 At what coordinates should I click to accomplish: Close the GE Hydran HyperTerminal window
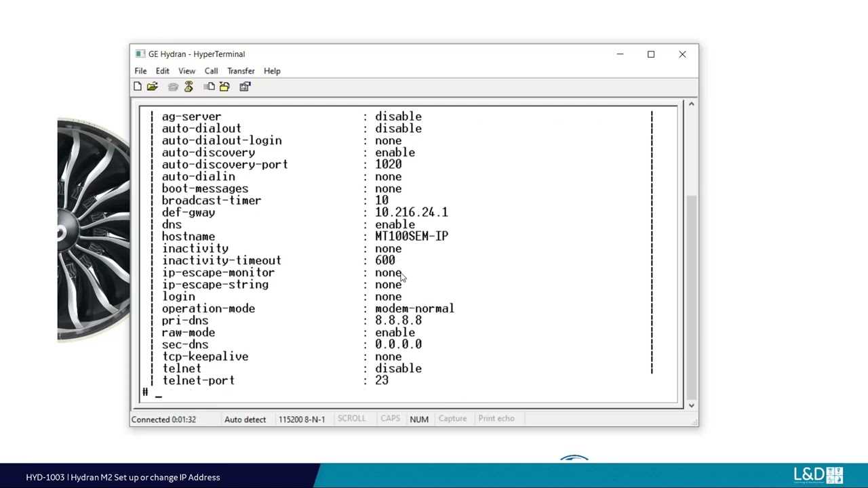[x=682, y=54]
